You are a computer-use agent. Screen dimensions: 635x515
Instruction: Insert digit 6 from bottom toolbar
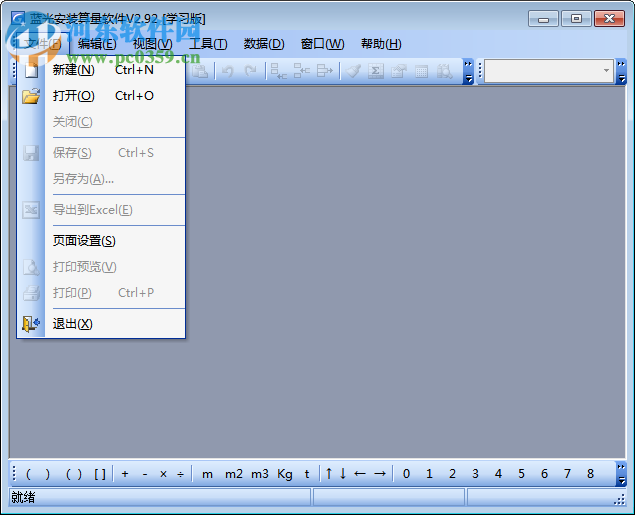tap(544, 474)
